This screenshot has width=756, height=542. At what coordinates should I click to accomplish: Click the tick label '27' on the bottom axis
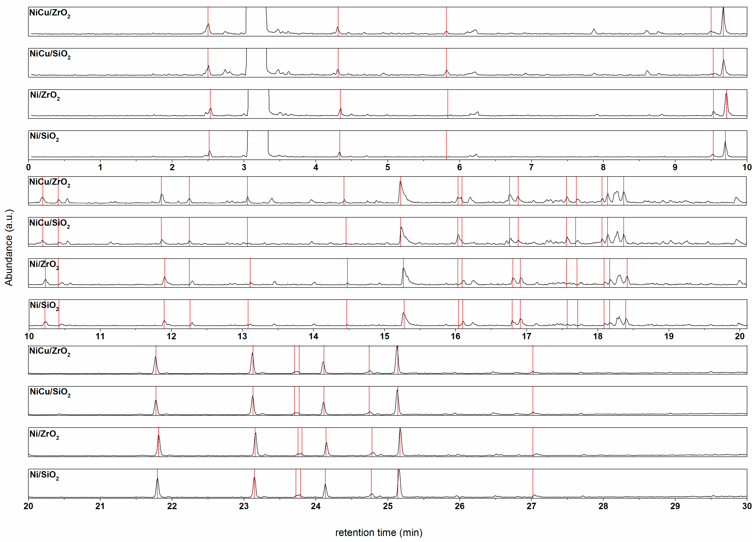pos(531,506)
